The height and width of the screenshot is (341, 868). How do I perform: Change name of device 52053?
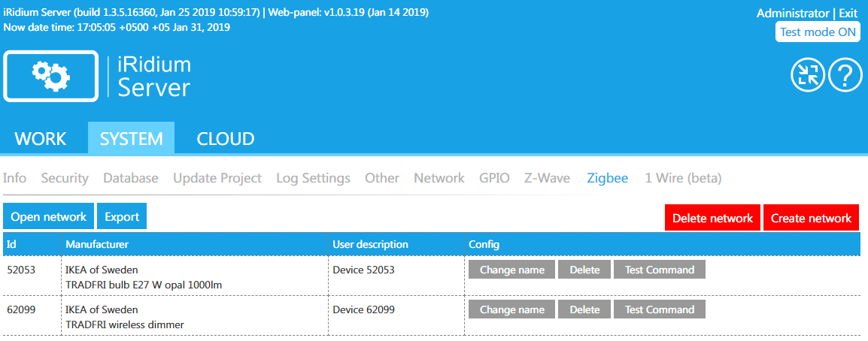tap(511, 270)
